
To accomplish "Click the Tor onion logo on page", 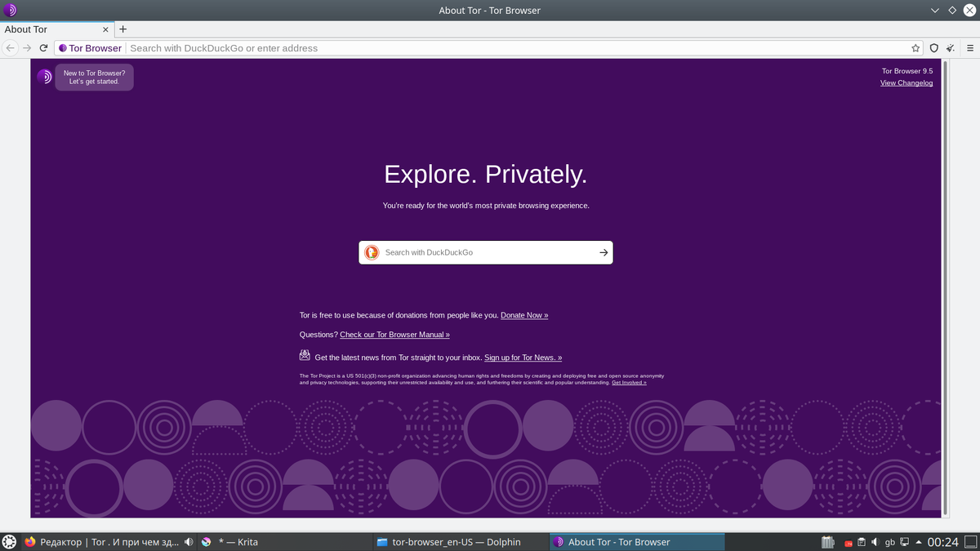I will point(44,77).
